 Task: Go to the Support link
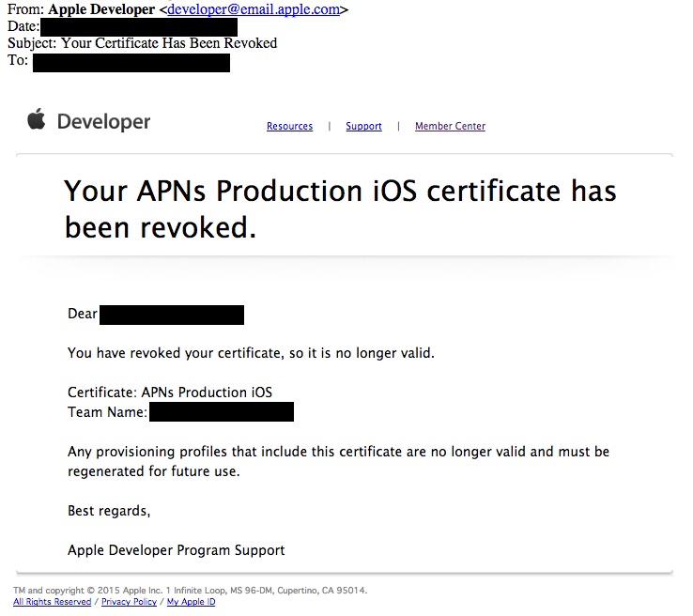pyautogui.click(x=363, y=127)
